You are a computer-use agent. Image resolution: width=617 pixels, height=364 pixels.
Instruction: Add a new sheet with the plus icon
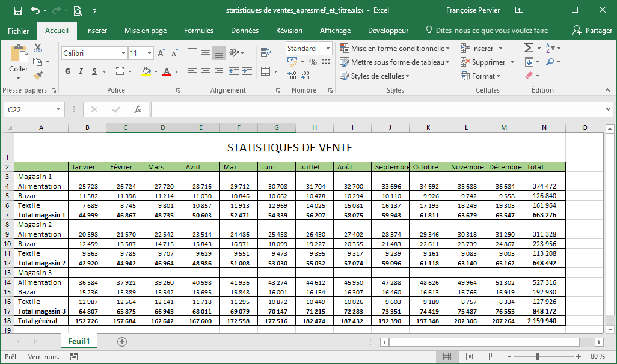122,341
